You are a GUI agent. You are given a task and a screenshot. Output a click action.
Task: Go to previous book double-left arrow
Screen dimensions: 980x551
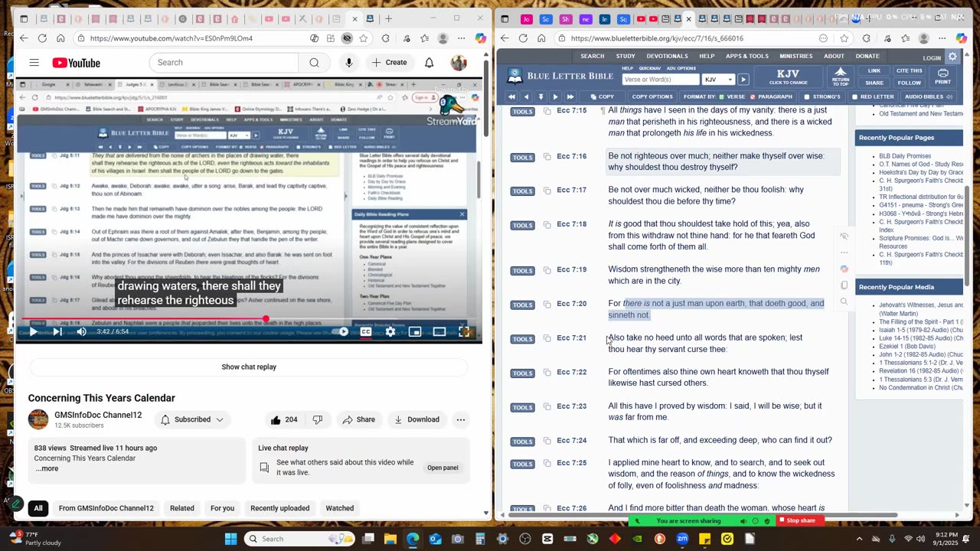coord(511,97)
